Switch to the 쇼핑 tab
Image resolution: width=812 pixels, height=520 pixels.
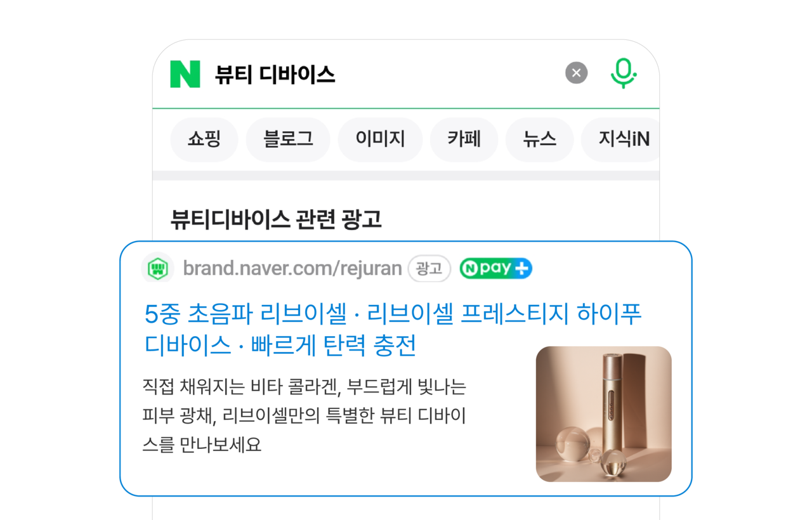pyautogui.click(x=204, y=140)
